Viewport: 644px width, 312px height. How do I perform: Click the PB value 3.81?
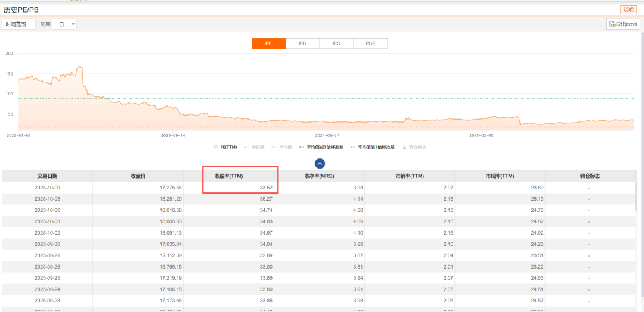coord(358,267)
